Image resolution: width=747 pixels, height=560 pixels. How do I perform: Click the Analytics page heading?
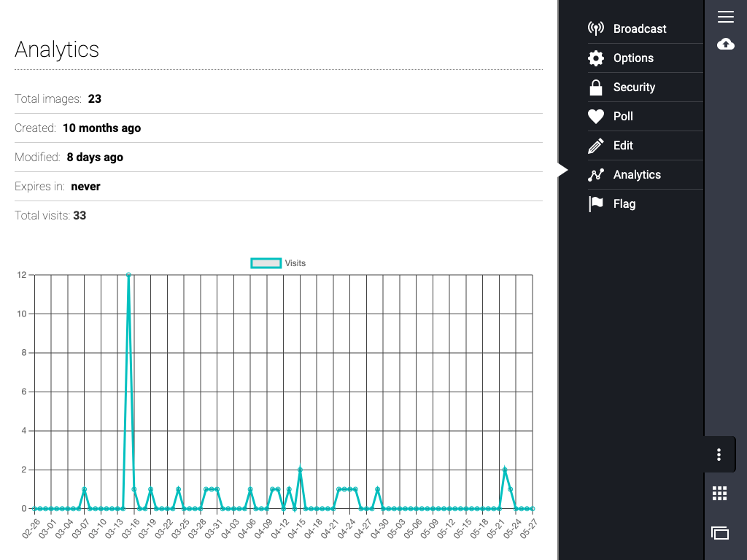pyautogui.click(x=57, y=50)
